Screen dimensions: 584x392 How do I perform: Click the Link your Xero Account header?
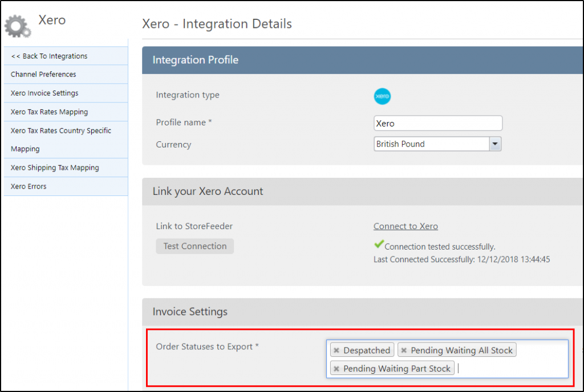coord(362,191)
